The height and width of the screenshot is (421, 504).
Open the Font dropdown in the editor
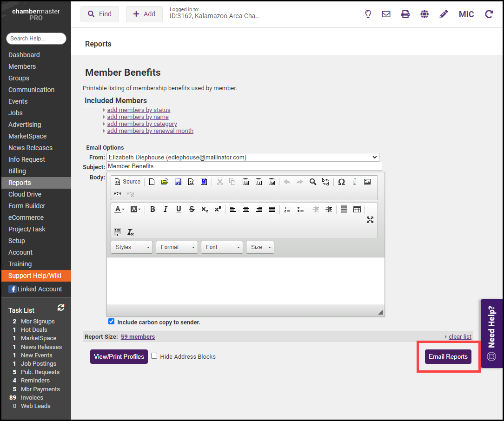pyautogui.click(x=222, y=247)
